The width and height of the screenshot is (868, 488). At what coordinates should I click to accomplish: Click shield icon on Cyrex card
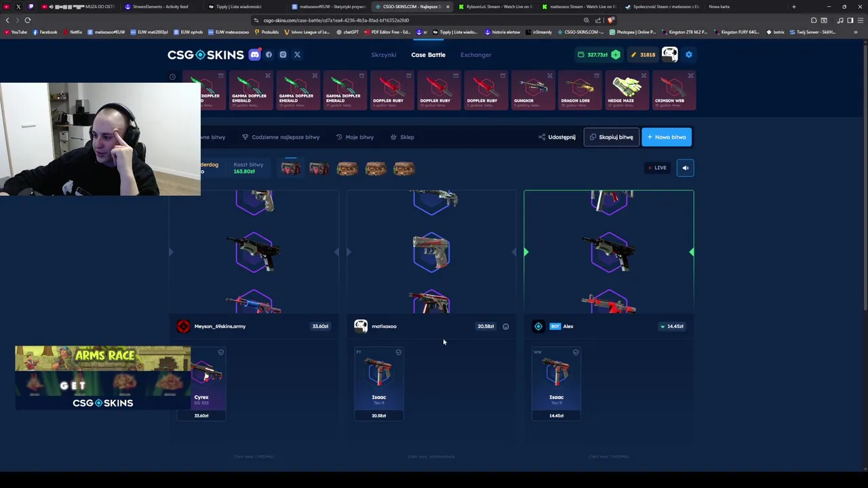[220, 352]
